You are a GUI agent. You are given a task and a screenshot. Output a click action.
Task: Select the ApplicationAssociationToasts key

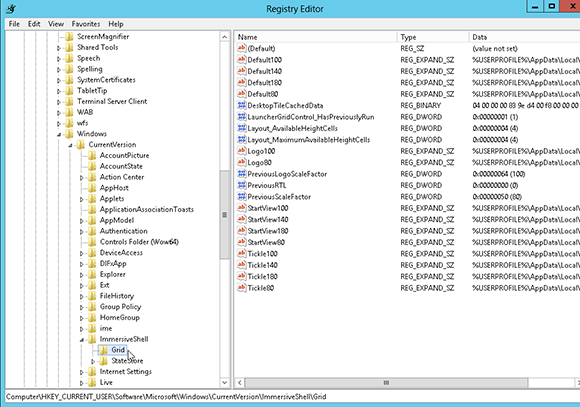point(146,209)
